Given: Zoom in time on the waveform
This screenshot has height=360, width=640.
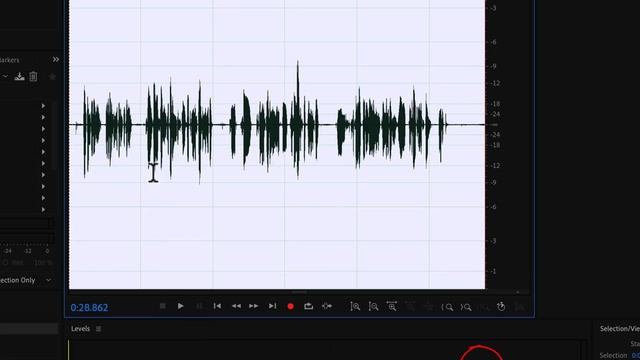Looking at the screenshot, I should [x=392, y=306].
